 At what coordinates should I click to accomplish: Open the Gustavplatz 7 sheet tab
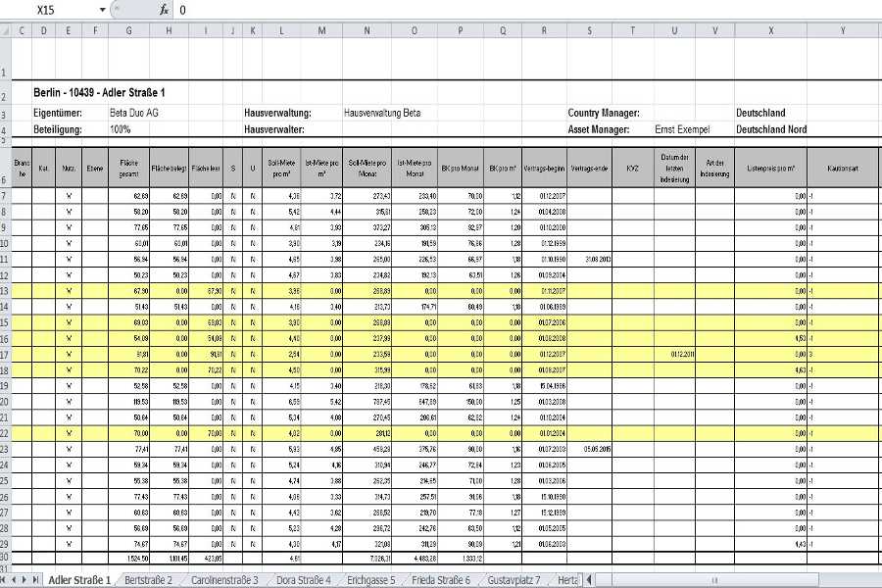point(514,579)
